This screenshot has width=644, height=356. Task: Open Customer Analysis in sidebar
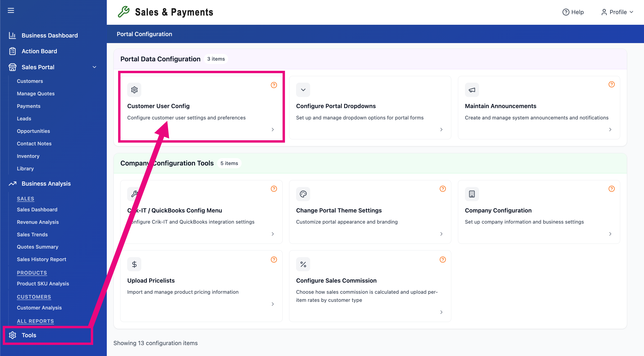coord(39,308)
